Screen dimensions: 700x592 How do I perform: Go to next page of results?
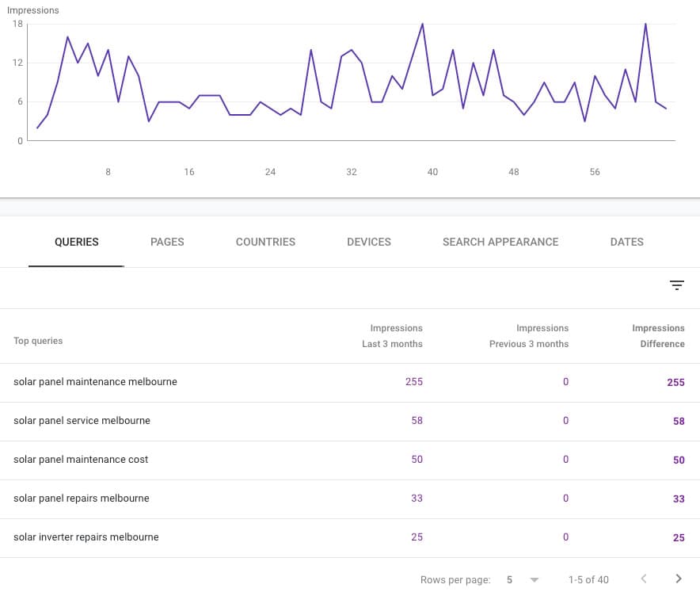pos(679,579)
